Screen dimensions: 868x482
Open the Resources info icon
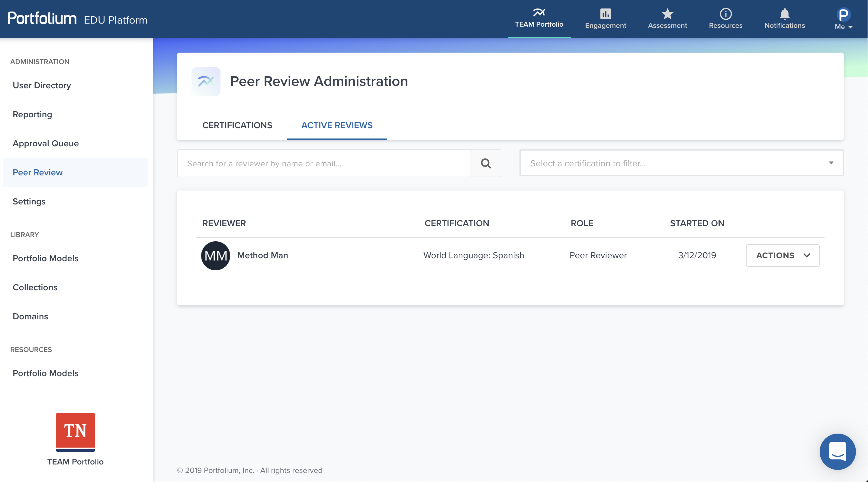(x=725, y=14)
